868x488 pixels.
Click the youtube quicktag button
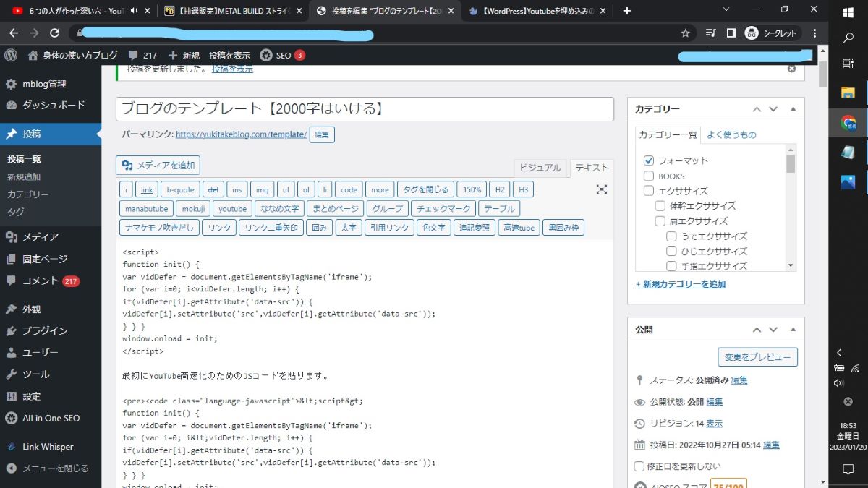click(x=232, y=208)
